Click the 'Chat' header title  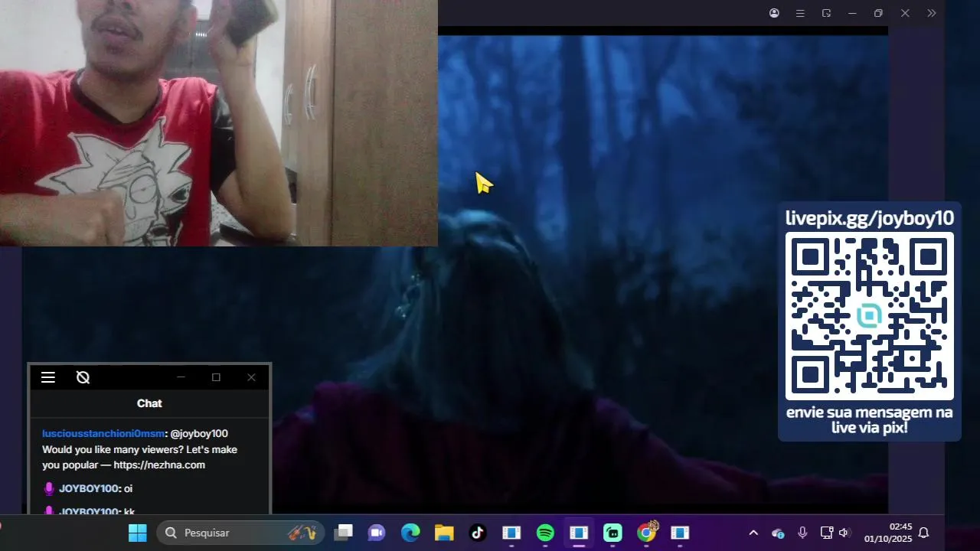pyautogui.click(x=149, y=403)
